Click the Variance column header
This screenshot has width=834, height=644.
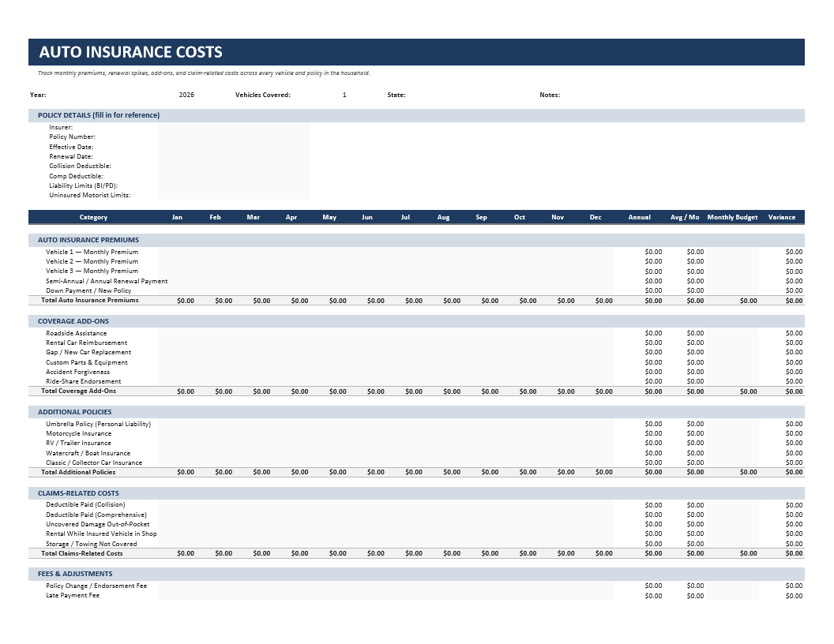(781, 217)
